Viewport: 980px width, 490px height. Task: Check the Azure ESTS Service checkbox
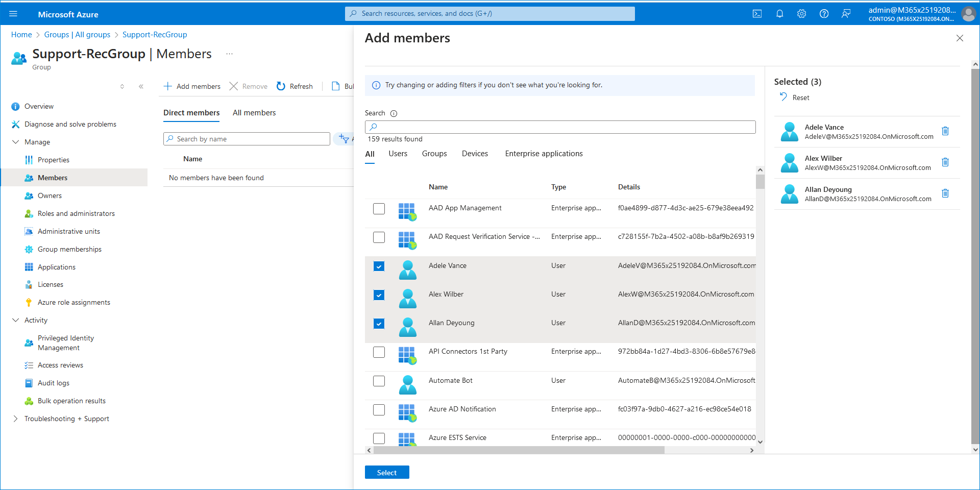pyautogui.click(x=379, y=438)
